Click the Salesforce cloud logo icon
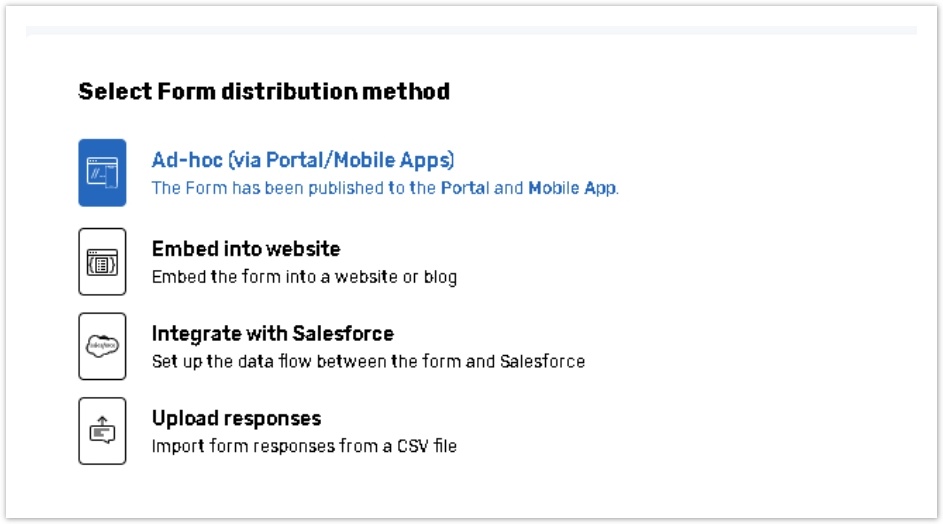The height and width of the screenshot is (524, 943). coord(102,346)
